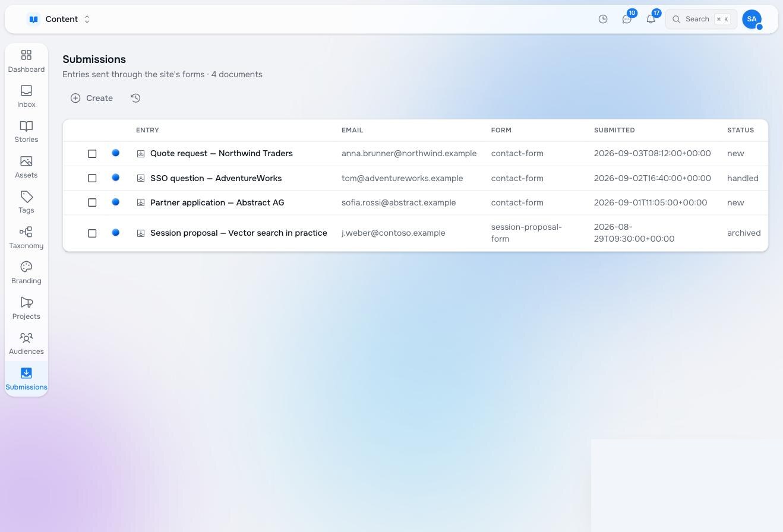783x532 pixels.
Task: Open the SA user avatar menu
Action: pyautogui.click(x=752, y=19)
